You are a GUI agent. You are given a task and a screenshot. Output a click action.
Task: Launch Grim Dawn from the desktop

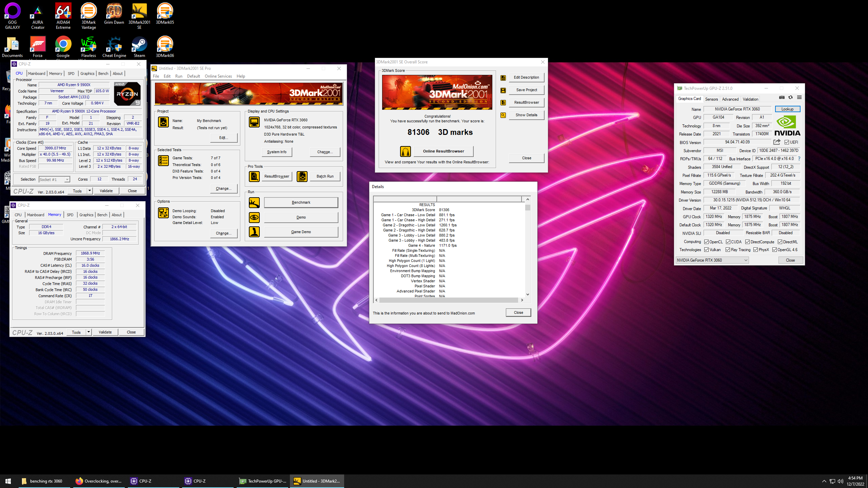114,14
